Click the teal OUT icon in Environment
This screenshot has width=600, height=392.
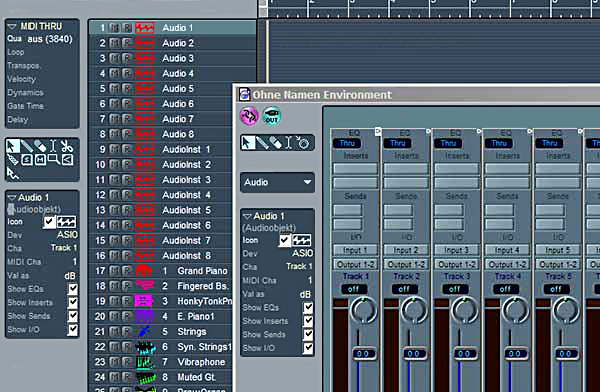tap(272, 116)
